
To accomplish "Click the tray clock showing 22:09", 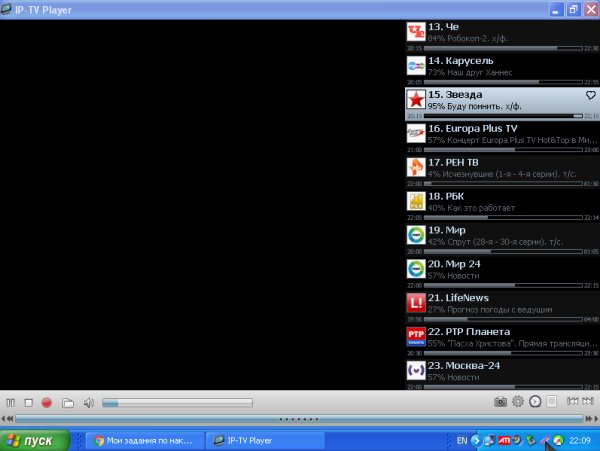I will 580,441.
